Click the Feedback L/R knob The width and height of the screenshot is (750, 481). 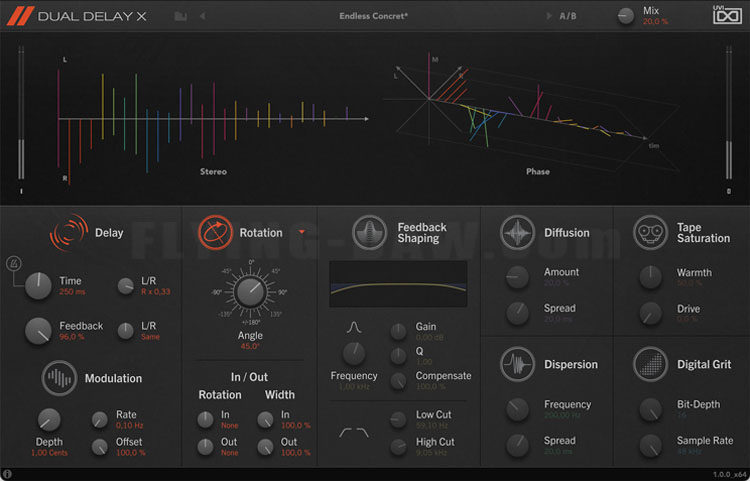pyautogui.click(x=126, y=331)
